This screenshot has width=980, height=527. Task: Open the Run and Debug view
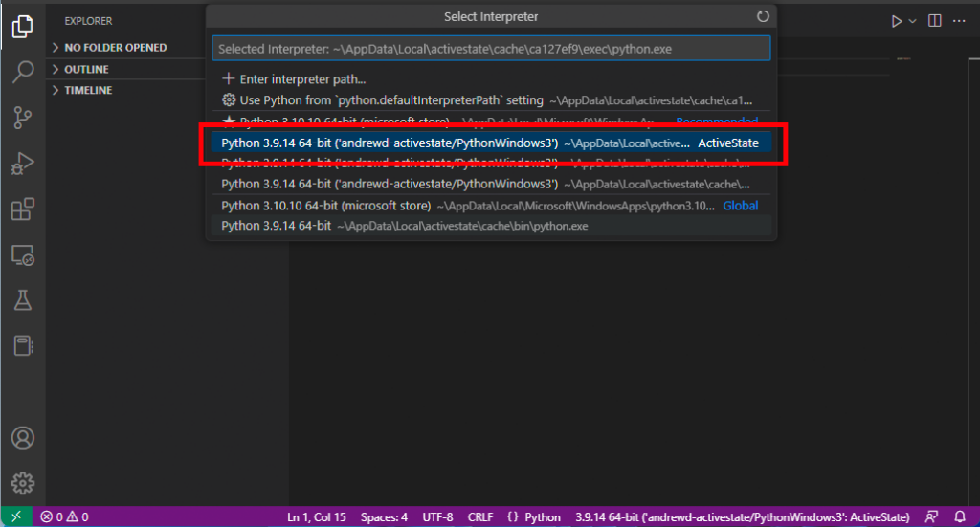click(23, 164)
